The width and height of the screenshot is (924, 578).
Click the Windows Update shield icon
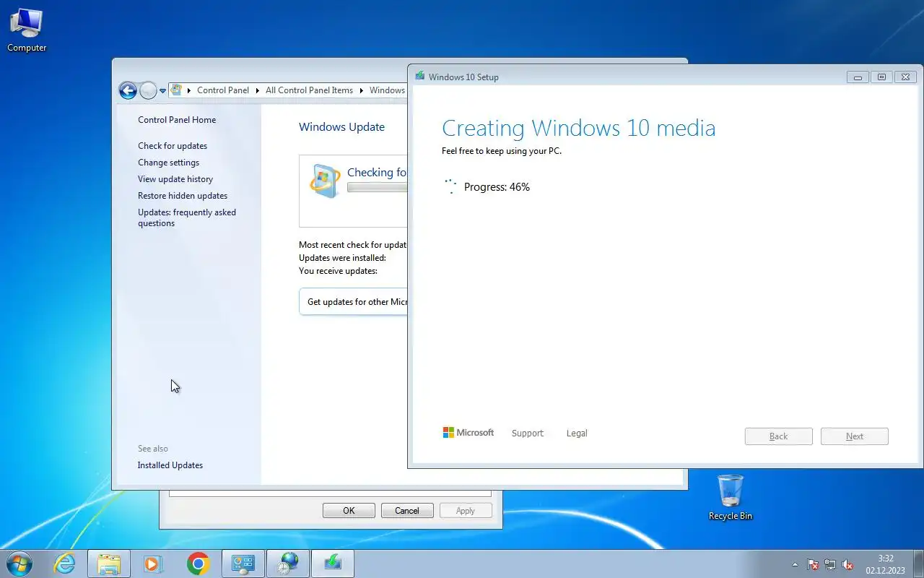point(325,181)
